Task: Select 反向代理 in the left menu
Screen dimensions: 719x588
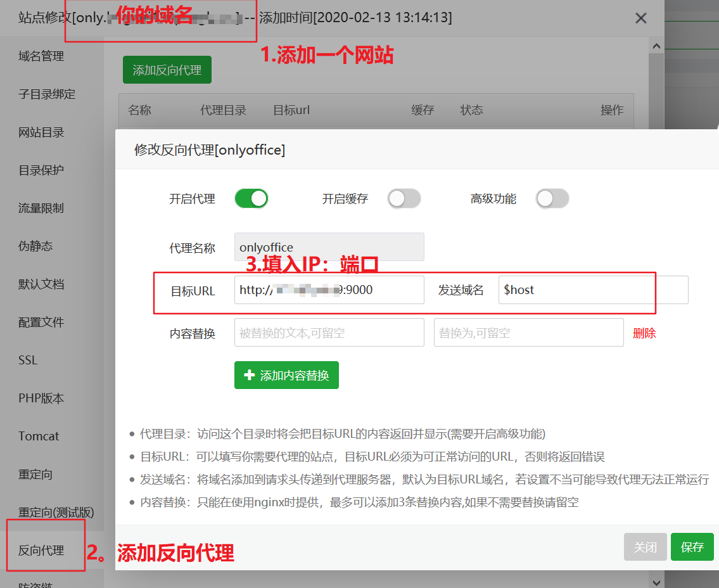Action: click(41, 551)
